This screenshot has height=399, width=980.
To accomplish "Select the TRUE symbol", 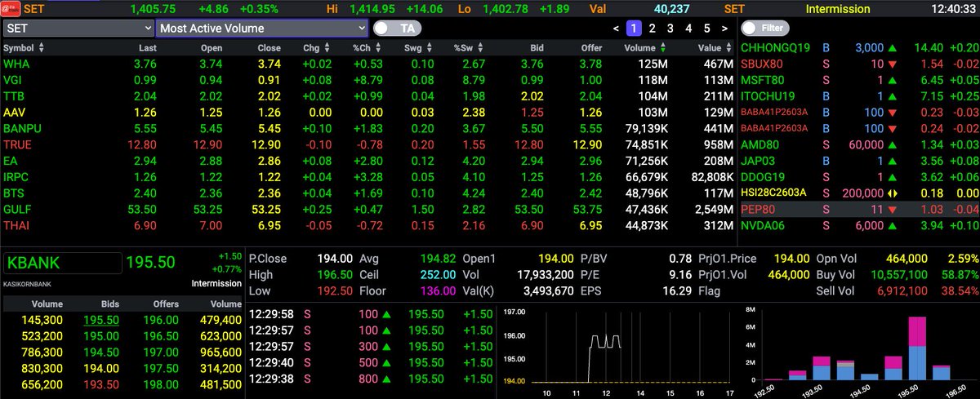I will 16,144.
